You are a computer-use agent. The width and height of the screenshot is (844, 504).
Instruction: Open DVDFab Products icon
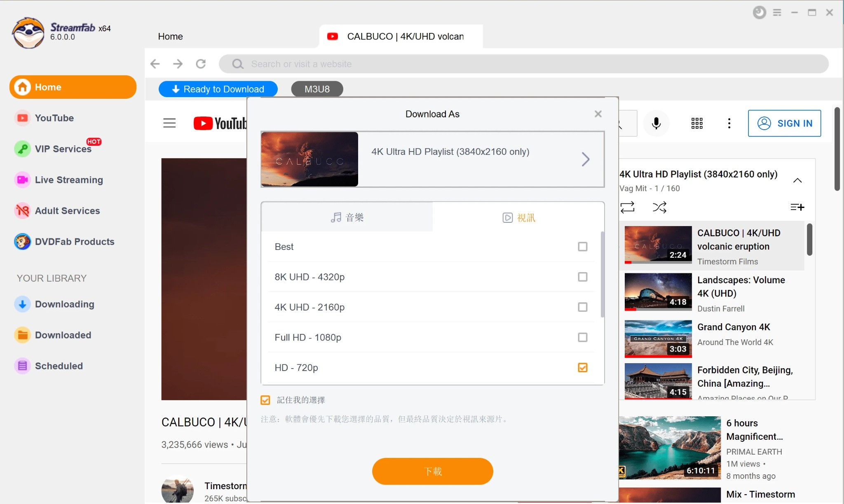point(22,241)
